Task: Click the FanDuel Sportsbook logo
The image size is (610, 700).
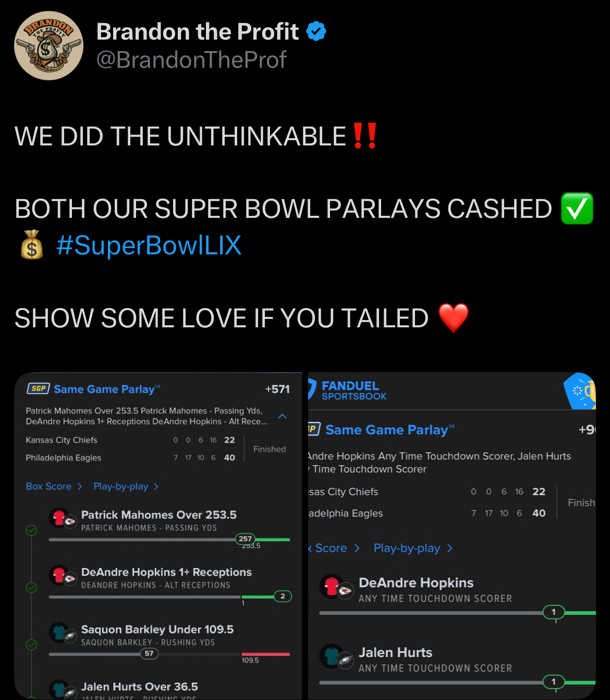Action: coord(347,390)
